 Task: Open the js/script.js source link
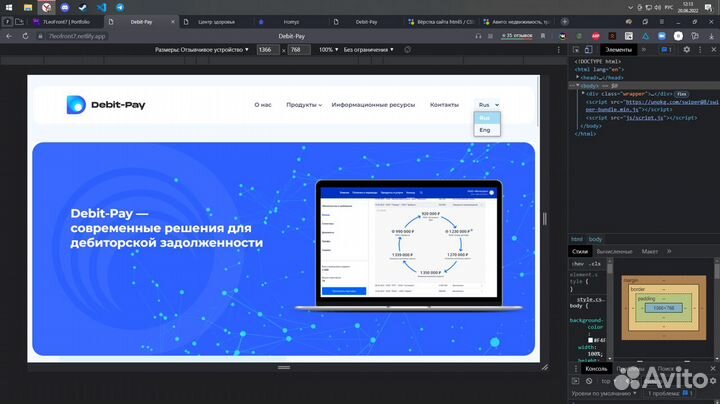point(644,118)
